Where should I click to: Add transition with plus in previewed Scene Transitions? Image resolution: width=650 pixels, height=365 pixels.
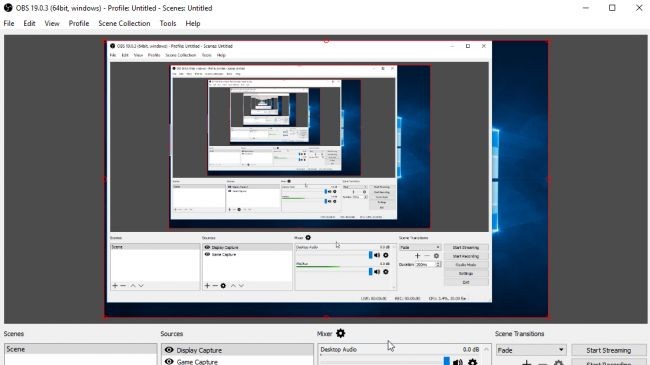coord(417,256)
